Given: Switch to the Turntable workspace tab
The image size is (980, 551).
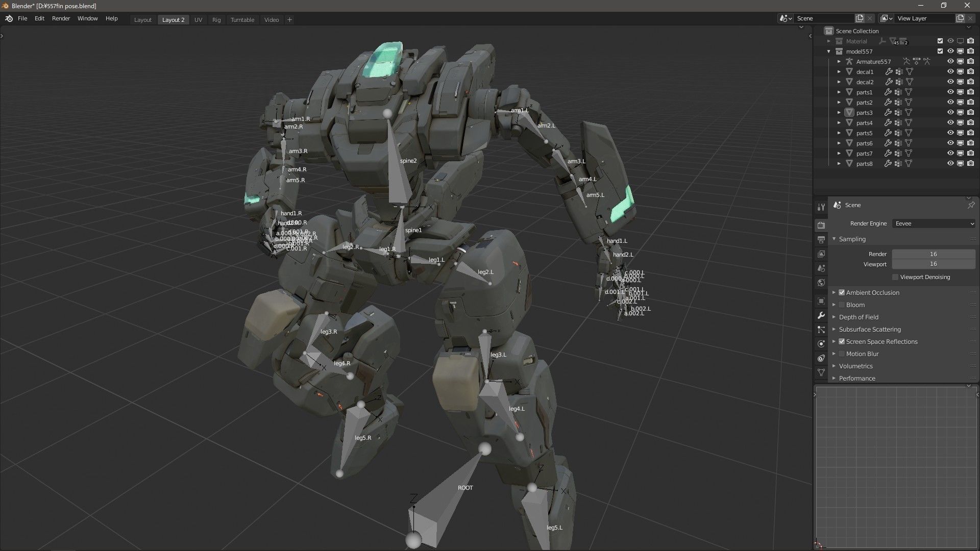Looking at the screenshot, I should (242, 20).
